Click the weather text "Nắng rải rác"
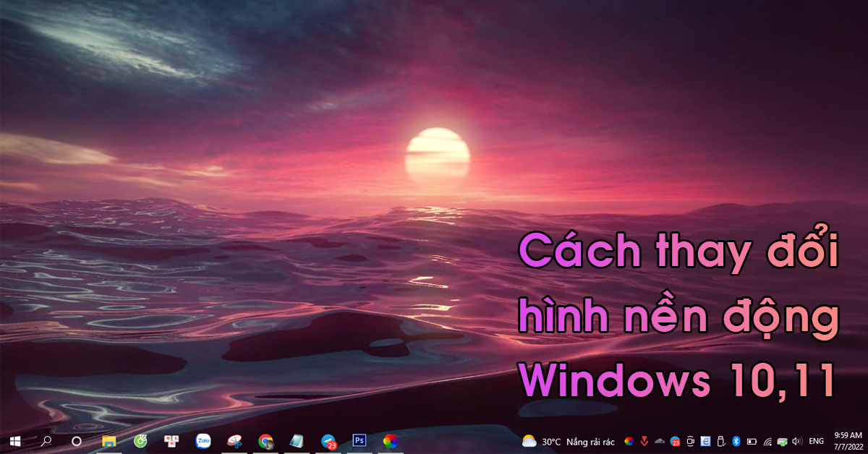 (591, 441)
